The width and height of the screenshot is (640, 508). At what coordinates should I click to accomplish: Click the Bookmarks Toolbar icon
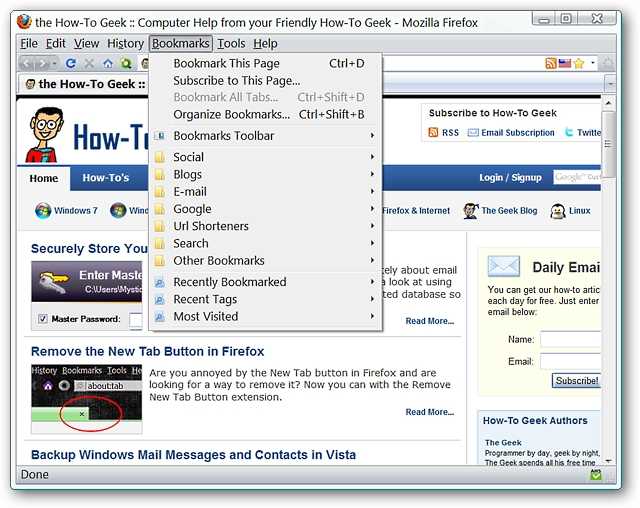(x=160, y=136)
